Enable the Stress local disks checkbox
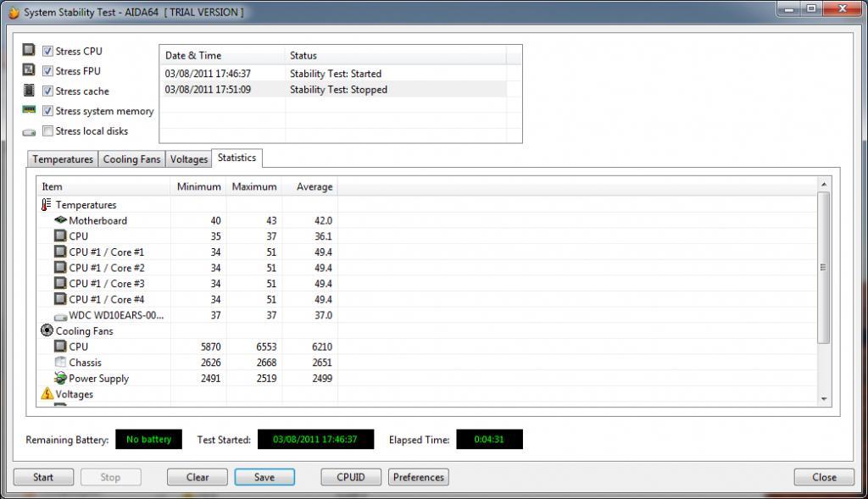Viewport: 868px width, 499px height. coord(47,130)
